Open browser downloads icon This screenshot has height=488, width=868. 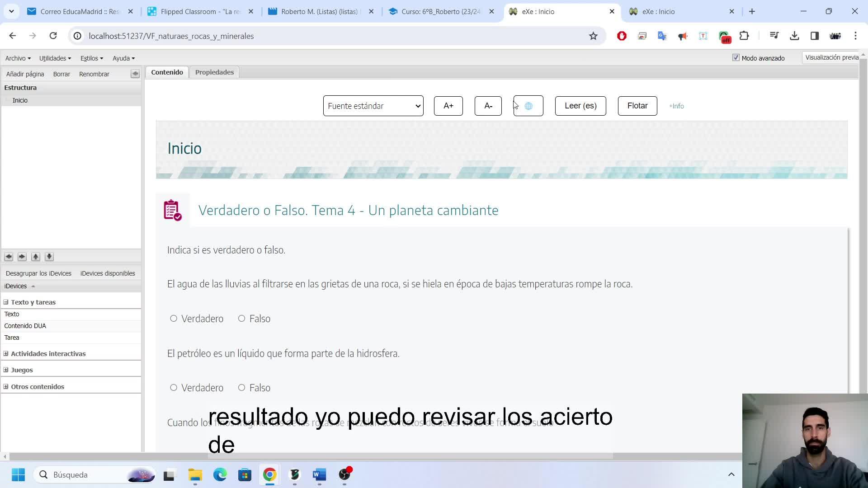coord(794,36)
